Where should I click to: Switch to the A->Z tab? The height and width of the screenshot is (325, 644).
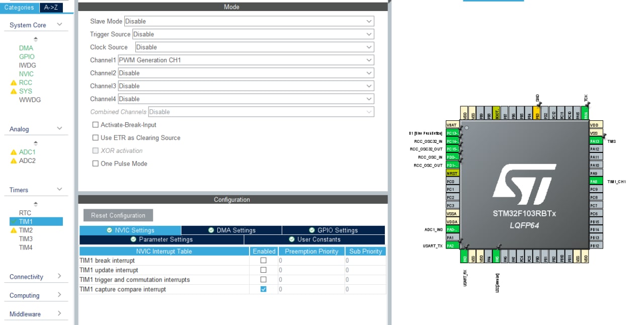[51, 8]
